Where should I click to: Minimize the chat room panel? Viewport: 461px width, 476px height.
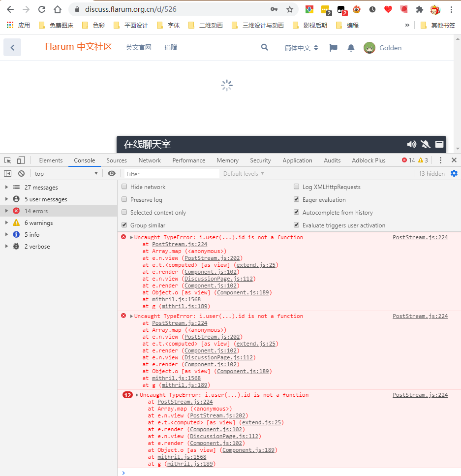point(439,144)
